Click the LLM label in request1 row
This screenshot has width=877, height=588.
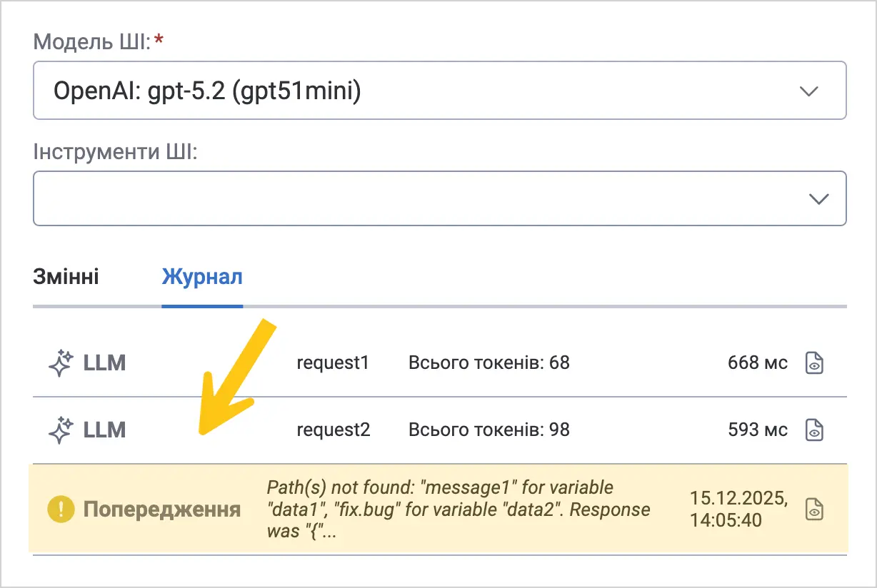(x=104, y=363)
